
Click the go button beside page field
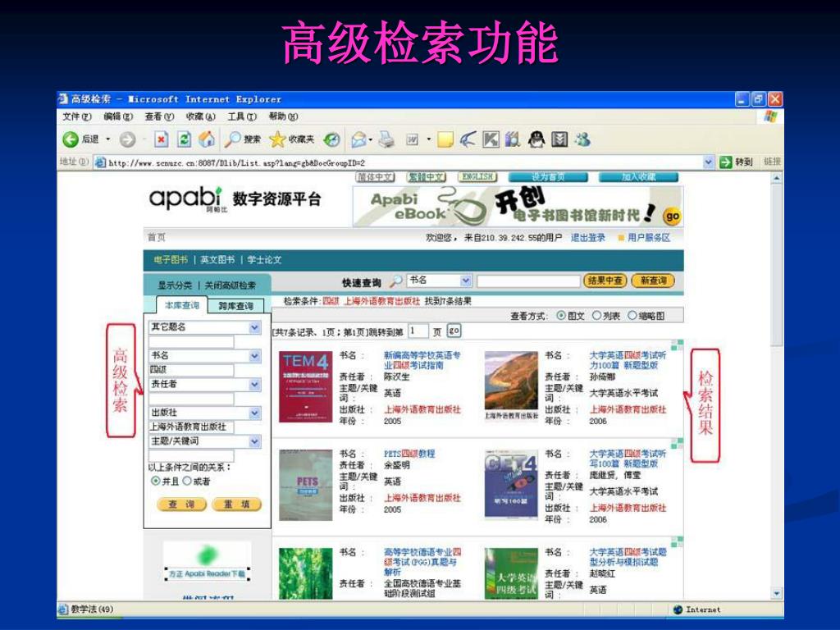[x=454, y=331]
